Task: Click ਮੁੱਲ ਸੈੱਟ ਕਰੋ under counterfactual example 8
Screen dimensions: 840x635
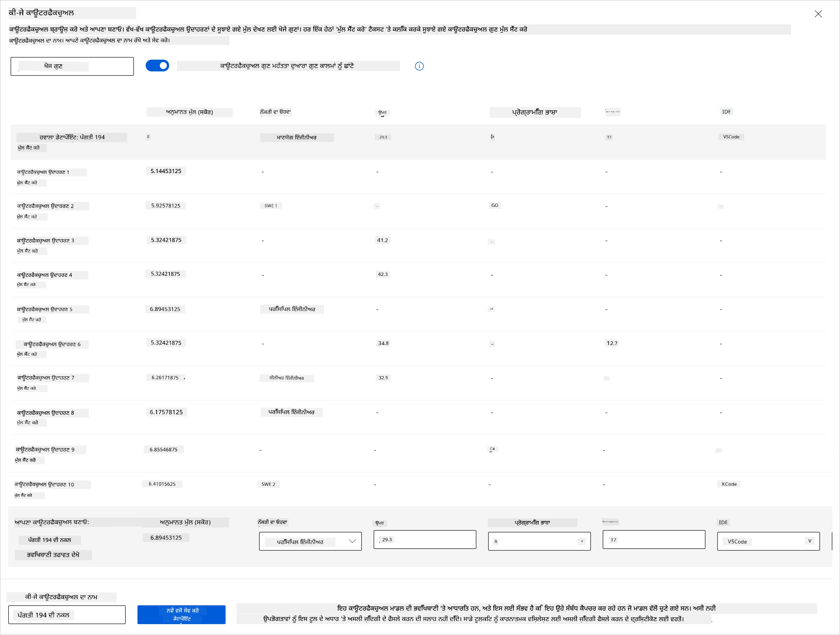Action: tap(27, 423)
